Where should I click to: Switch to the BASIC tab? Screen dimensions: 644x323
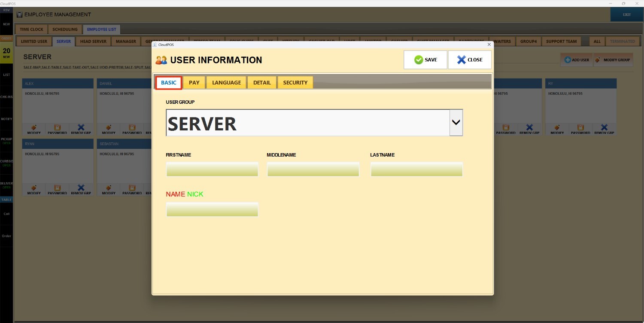(x=169, y=82)
